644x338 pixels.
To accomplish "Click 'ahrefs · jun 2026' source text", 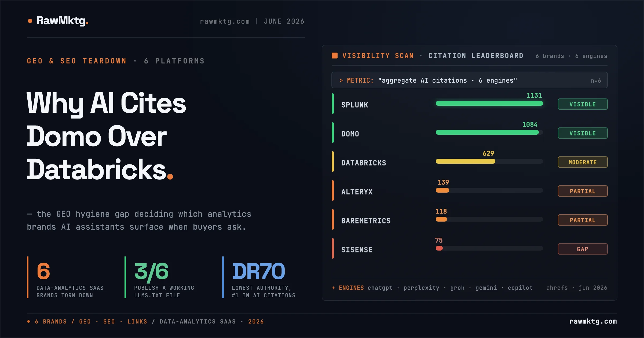I will tap(577, 288).
